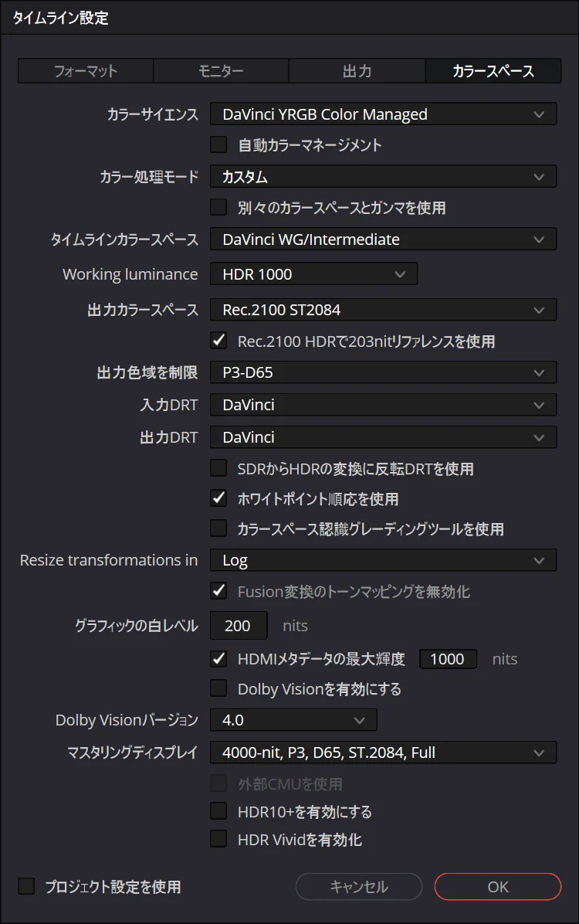Open the カラースペース tab
This screenshot has height=924, width=579.
(x=493, y=71)
